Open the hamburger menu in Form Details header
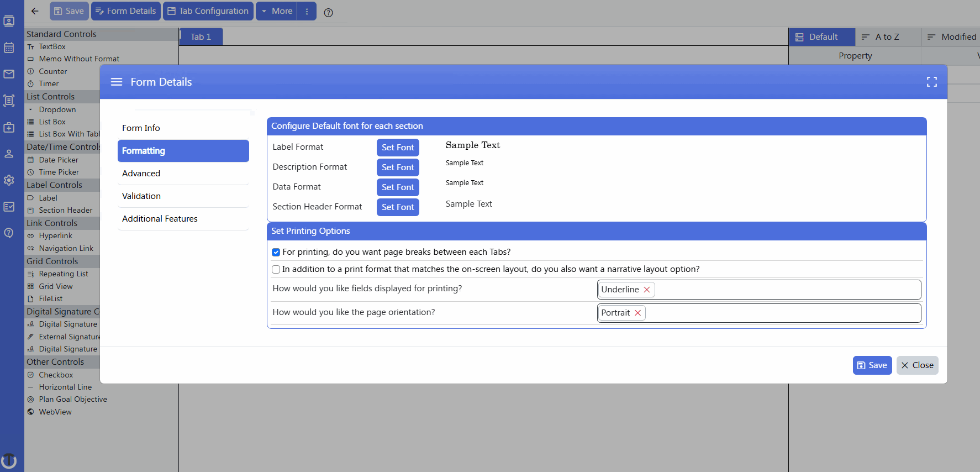 pyautogui.click(x=117, y=82)
